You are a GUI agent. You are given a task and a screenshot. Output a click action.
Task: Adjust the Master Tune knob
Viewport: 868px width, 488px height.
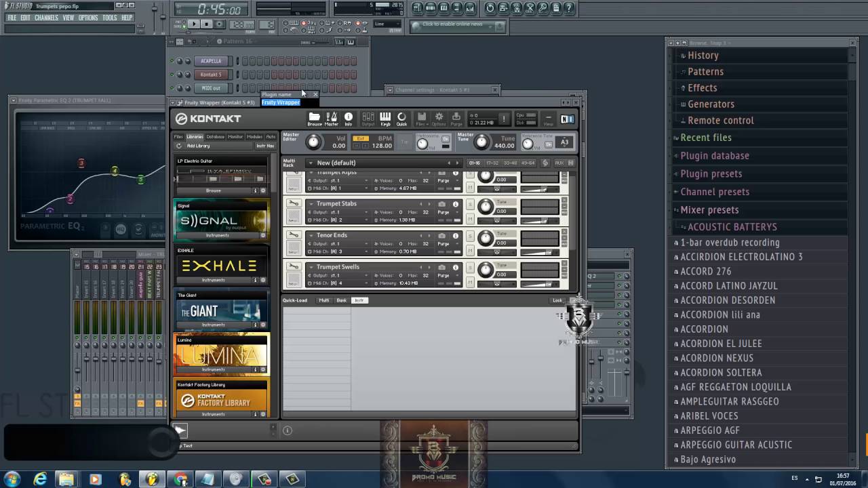point(481,142)
